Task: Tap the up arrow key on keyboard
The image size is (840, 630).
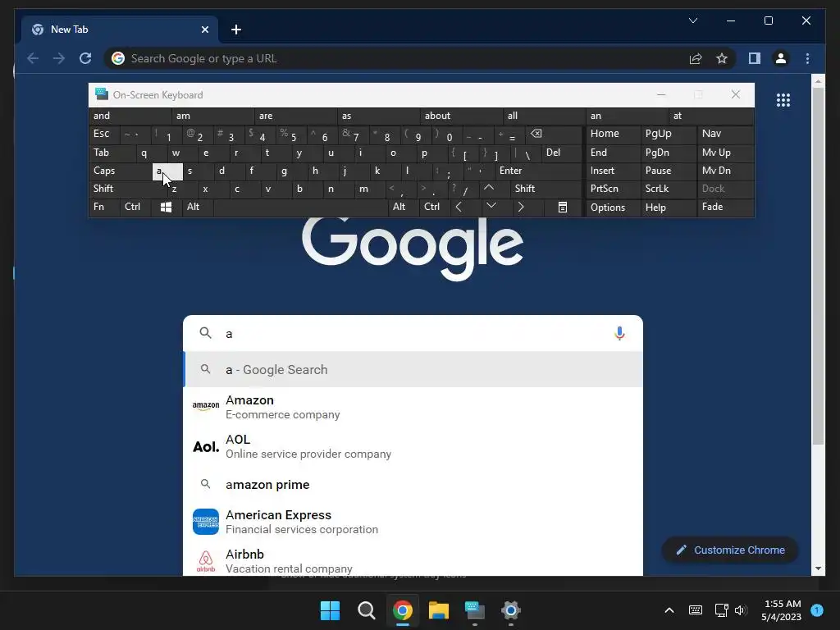Action: [489, 189]
